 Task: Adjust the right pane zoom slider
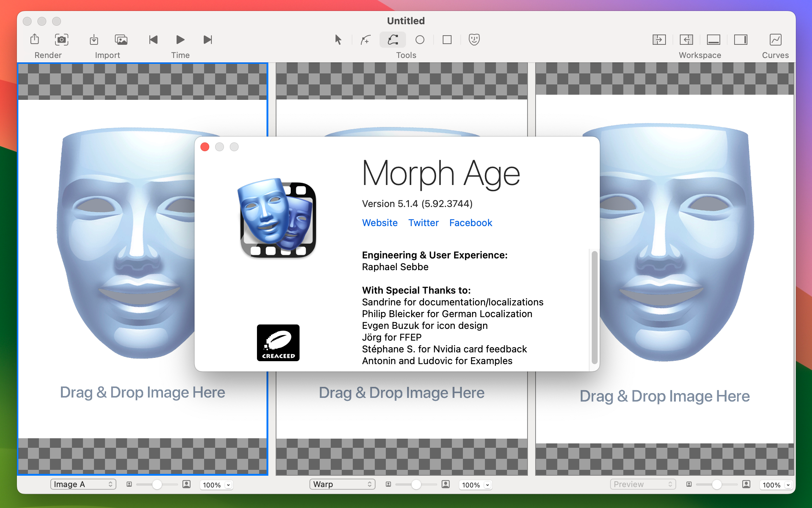point(717,485)
